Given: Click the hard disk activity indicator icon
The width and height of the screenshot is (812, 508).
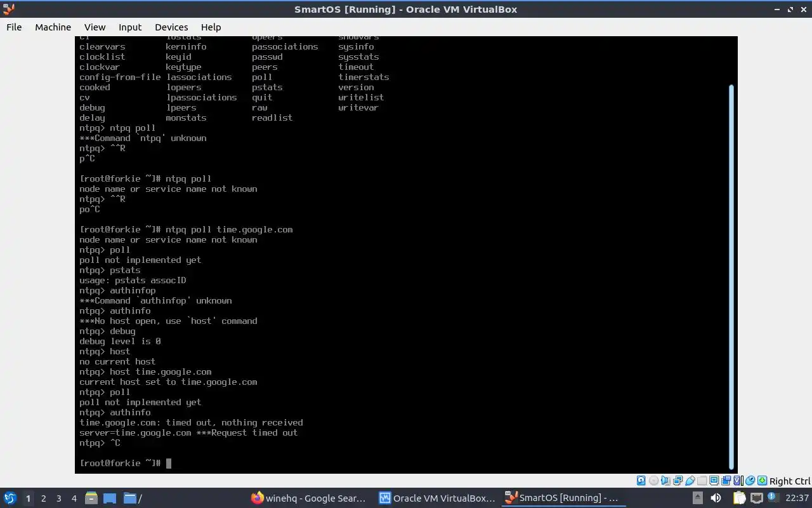Looking at the screenshot, I should [x=641, y=481].
